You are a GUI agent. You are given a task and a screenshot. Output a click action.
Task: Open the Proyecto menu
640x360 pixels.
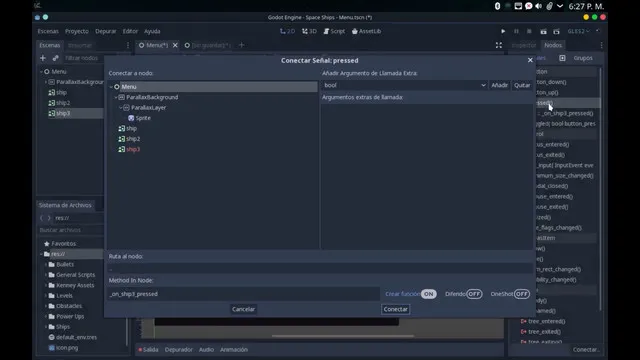click(77, 31)
